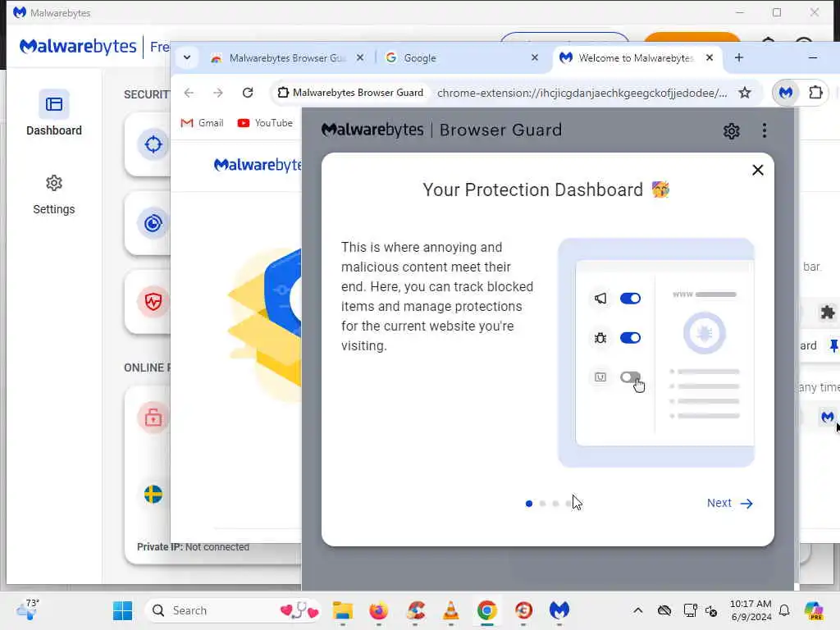840x630 pixels.
Task: Close the Google tab
Action: [x=535, y=57]
